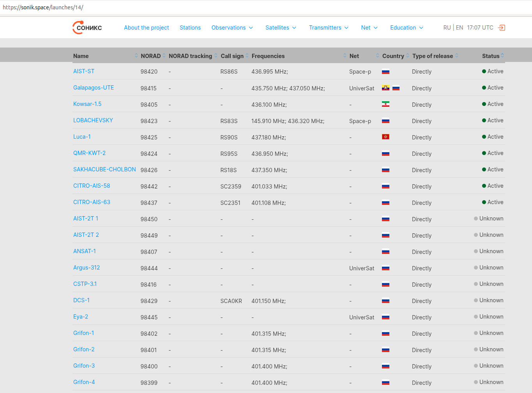
Task: Click the Luca-1 row country flag
Action: click(385, 137)
